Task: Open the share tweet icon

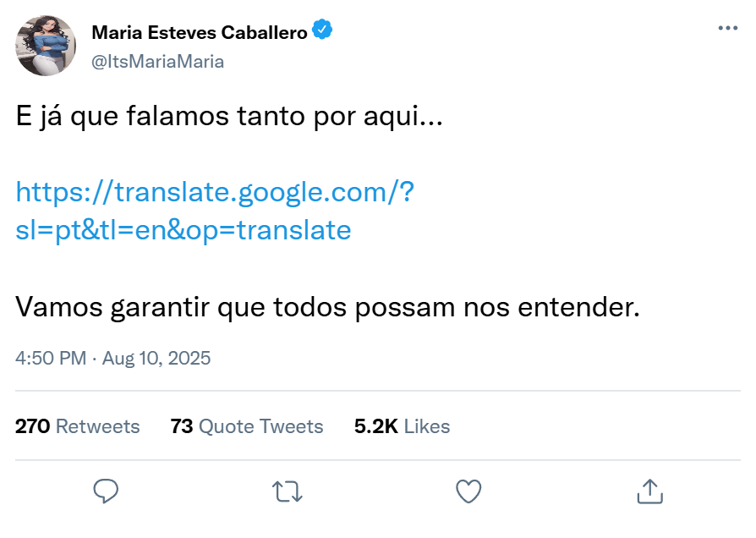Action: tap(649, 491)
